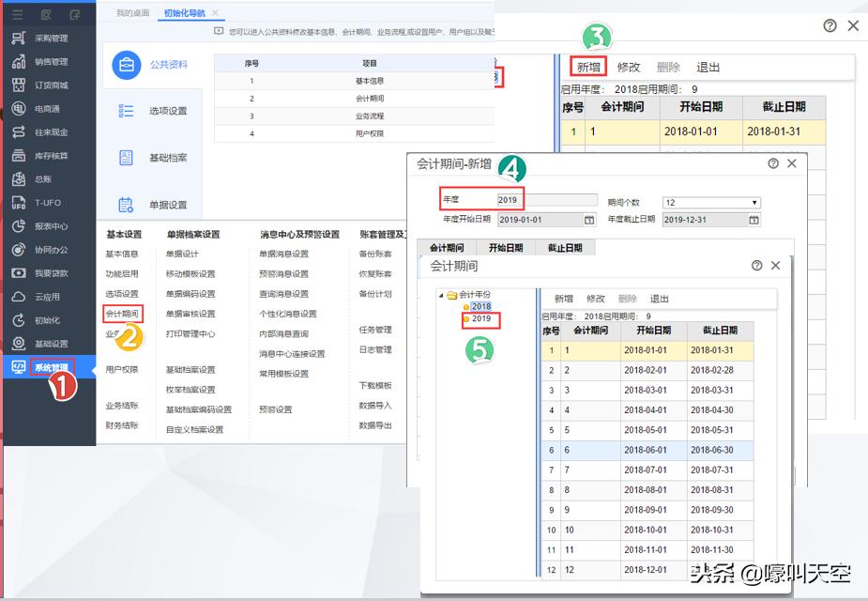Expand the 2018 year node

coord(481,306)
